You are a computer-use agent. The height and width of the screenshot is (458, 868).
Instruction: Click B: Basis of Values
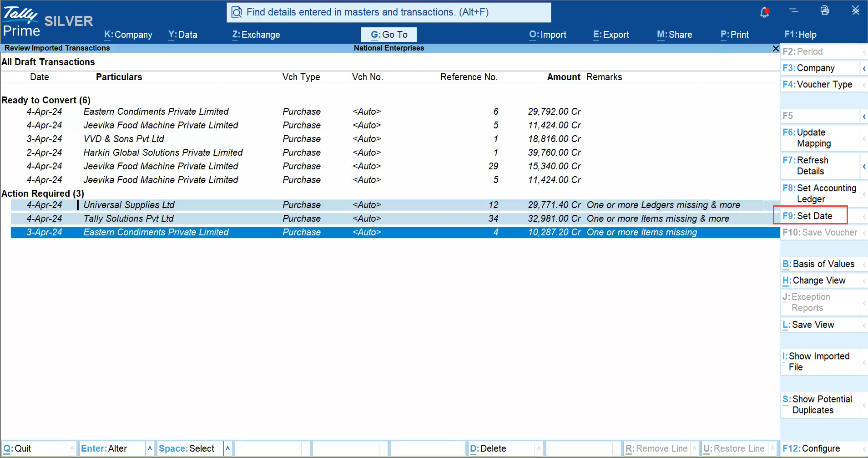coord(820,264)
